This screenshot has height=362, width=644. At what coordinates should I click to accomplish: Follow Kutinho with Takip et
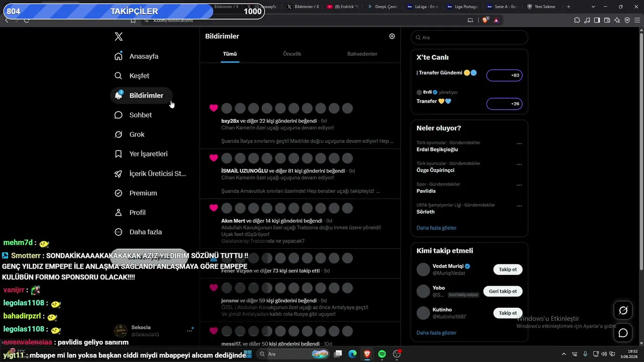point(508,313)
